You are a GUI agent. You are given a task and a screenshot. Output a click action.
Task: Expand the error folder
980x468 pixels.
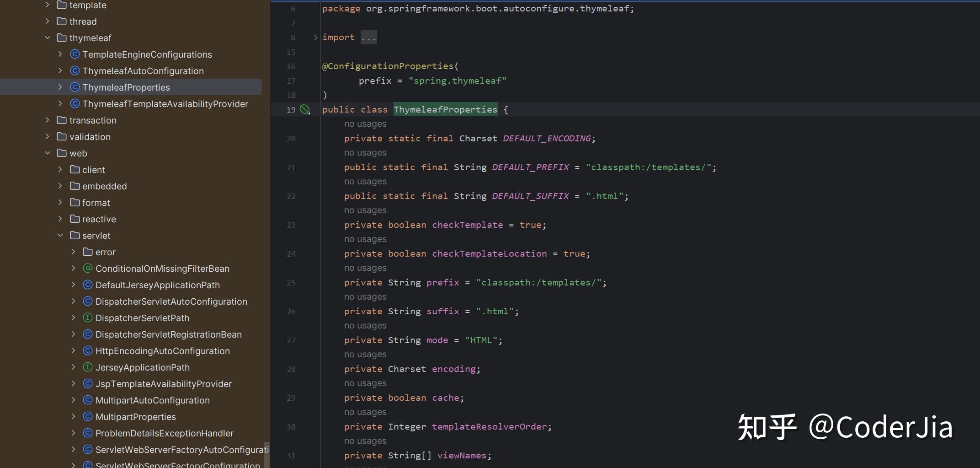tap(73, 252)
